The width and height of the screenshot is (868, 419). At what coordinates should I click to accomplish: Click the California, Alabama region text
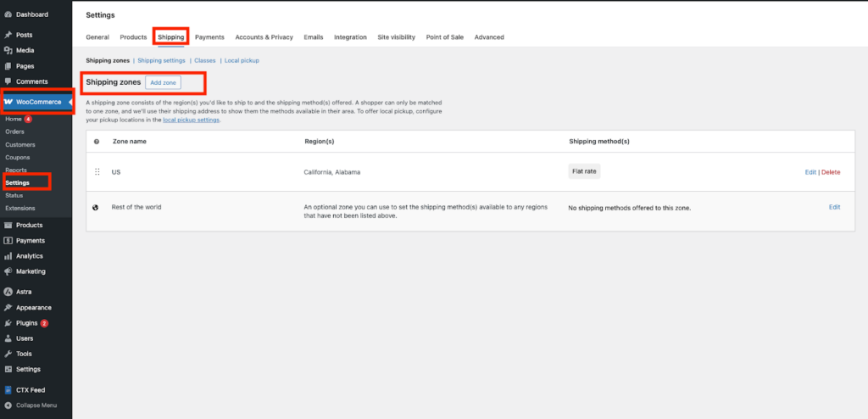332,172
